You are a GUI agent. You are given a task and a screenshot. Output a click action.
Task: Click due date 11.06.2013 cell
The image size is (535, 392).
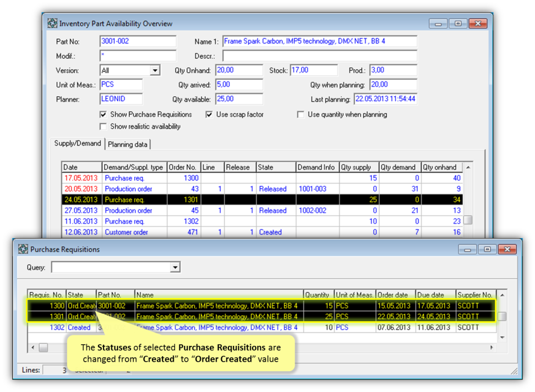(436, 328)
